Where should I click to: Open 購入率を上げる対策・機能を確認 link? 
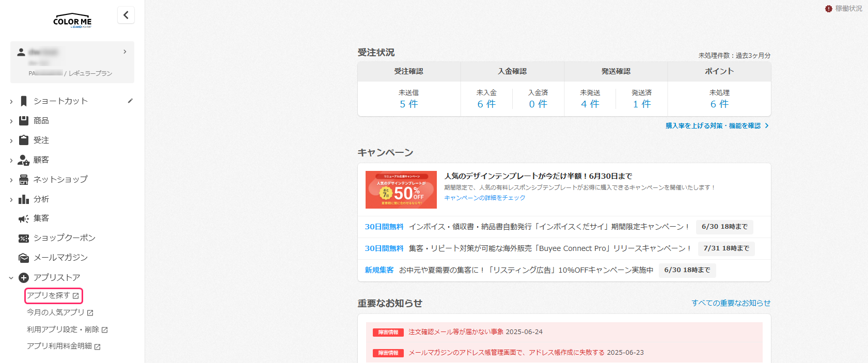coord(716,126)
